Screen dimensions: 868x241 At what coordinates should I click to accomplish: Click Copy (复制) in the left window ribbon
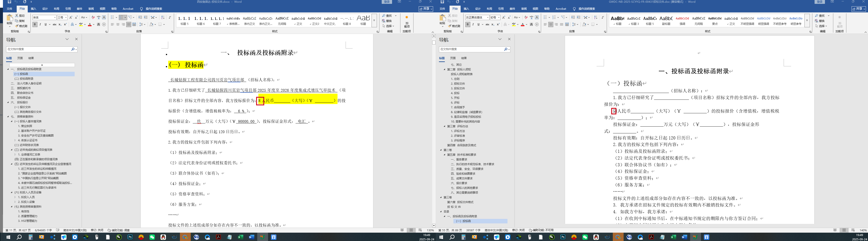pos(20,21)
